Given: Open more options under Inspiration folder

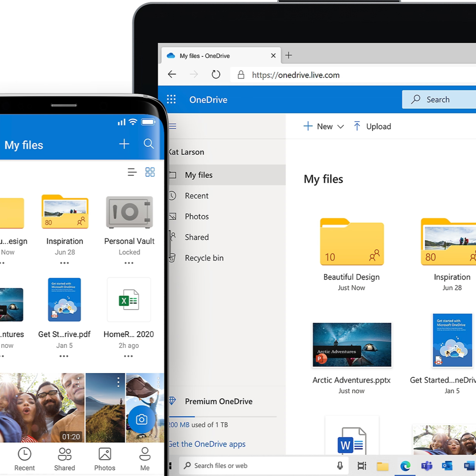Looking at the screenshot, I should coord(65,263).
